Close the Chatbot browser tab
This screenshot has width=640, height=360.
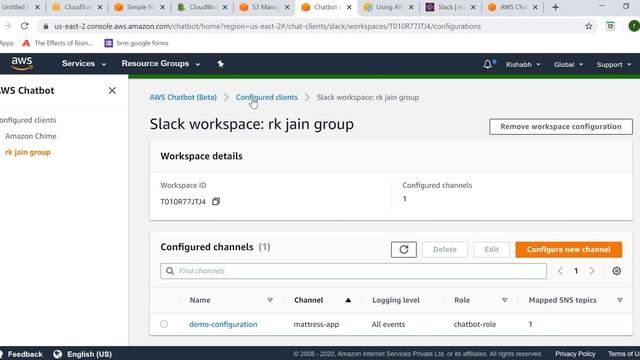point(349,7)
